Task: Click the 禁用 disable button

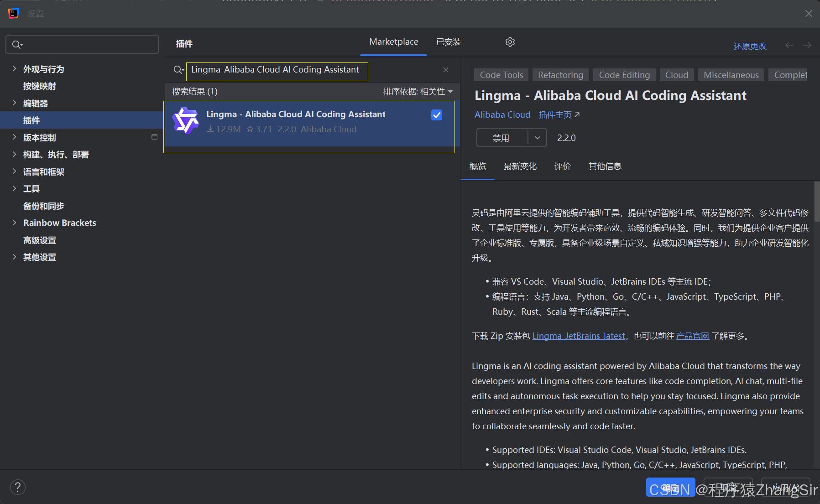Action: coord(501,138)
